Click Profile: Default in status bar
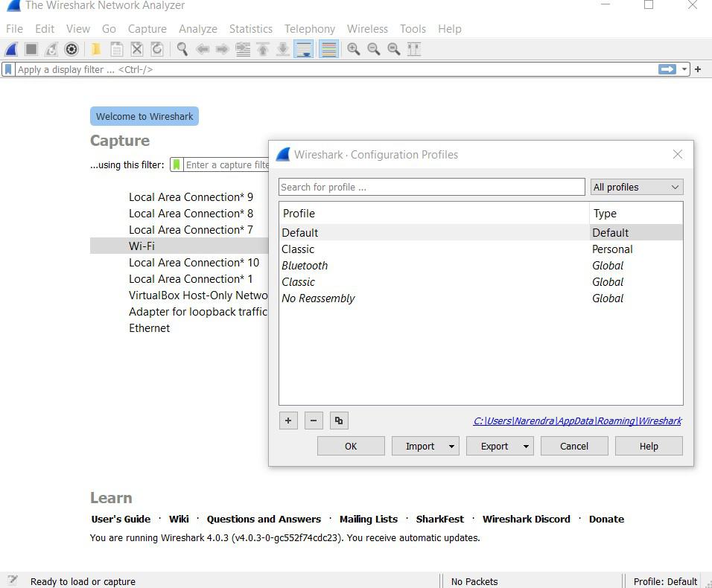The image size is (712, 588). [x=665, y=581]
